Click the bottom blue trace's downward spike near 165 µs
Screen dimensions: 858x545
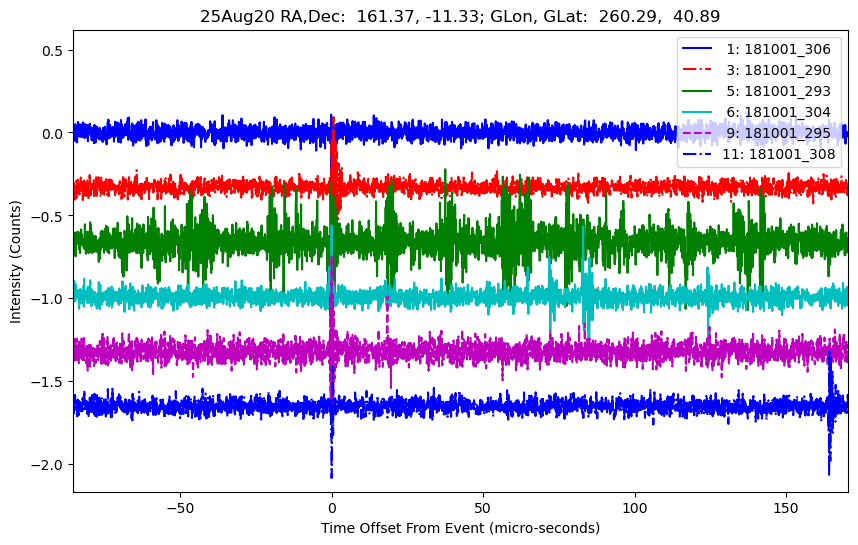829,462
